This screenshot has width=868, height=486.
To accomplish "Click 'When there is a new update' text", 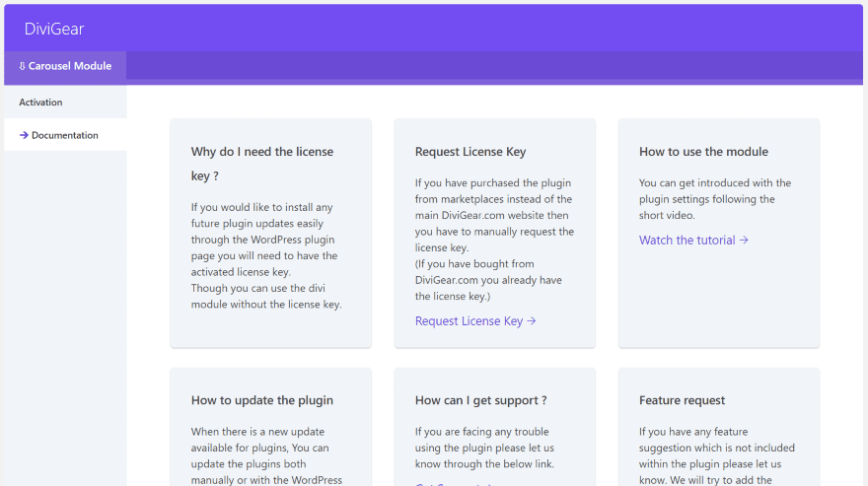I will (x=258, y=432).
